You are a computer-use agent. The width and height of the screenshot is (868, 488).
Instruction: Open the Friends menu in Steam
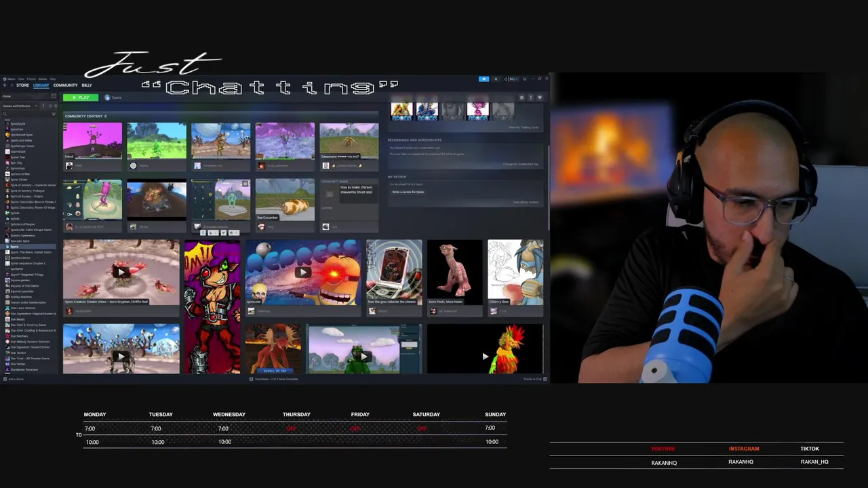pyautogui.click(x=31, y=79)
